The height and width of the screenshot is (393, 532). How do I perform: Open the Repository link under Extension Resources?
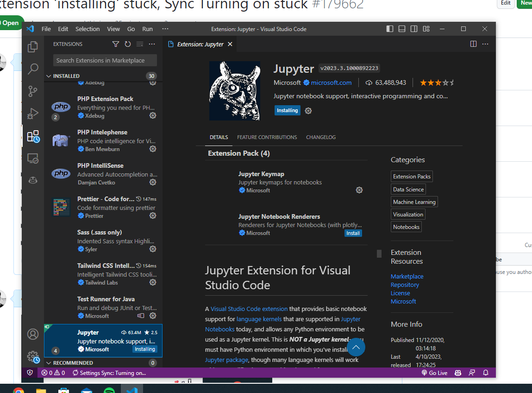[405, 285]
